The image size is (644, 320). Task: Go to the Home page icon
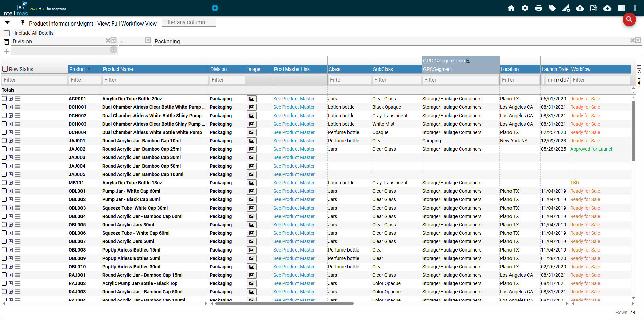click(x=511, y=8)
